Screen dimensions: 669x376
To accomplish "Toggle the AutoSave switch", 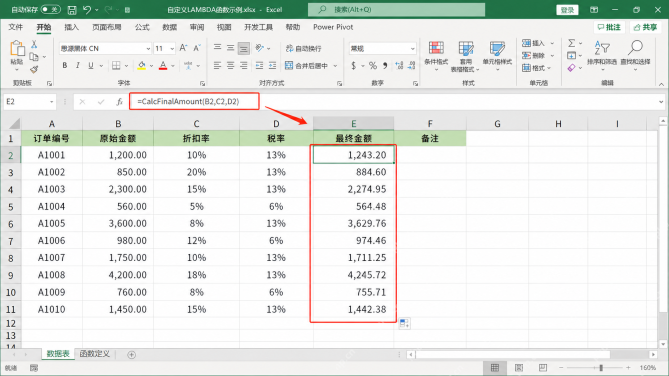I will [x=51, y=9].
